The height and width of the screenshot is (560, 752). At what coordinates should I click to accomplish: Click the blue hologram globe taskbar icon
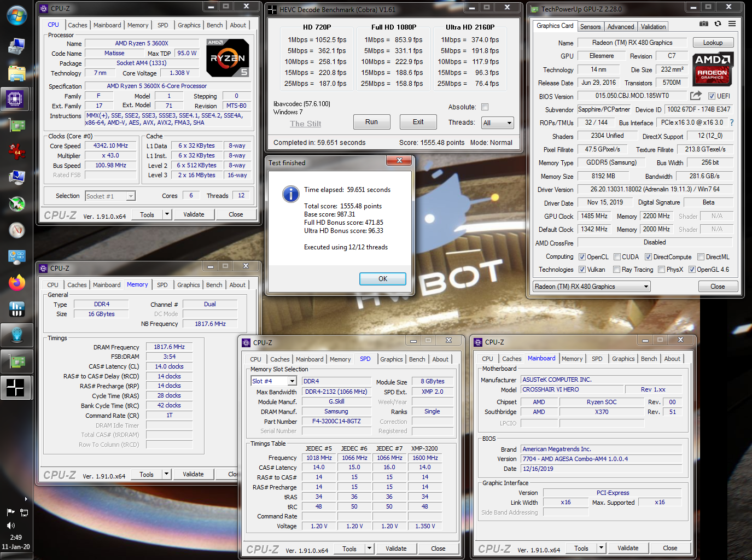click(16, 335)
